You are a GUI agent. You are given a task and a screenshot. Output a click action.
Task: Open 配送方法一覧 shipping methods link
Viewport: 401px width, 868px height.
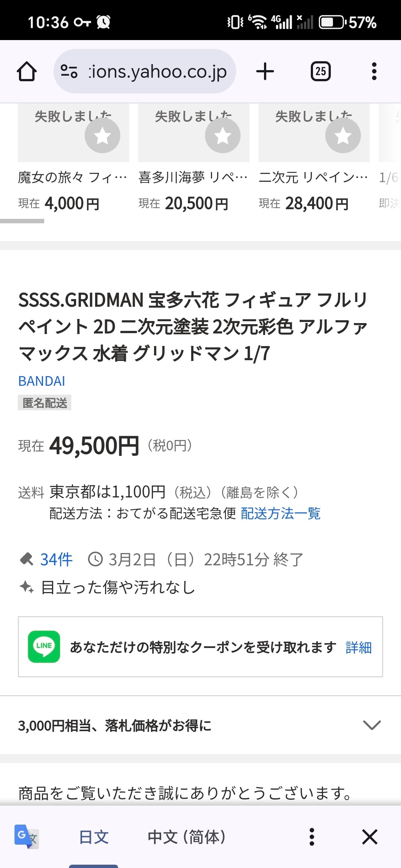click(x=281, y=513)
